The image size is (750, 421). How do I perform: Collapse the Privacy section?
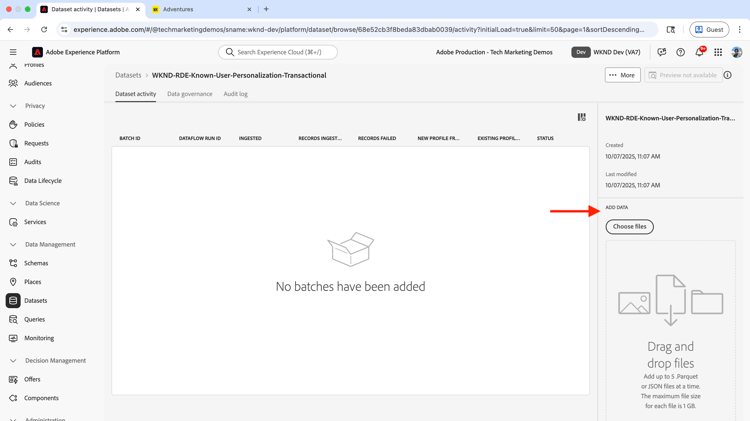tap(13, 106)
